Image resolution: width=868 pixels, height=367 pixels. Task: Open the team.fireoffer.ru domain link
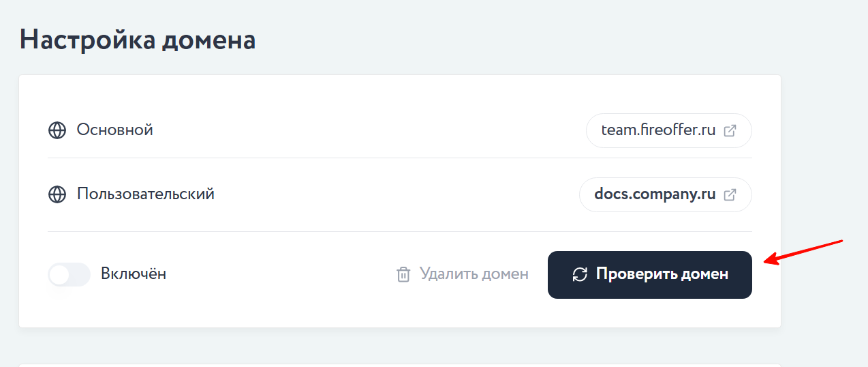coord(658,130)
